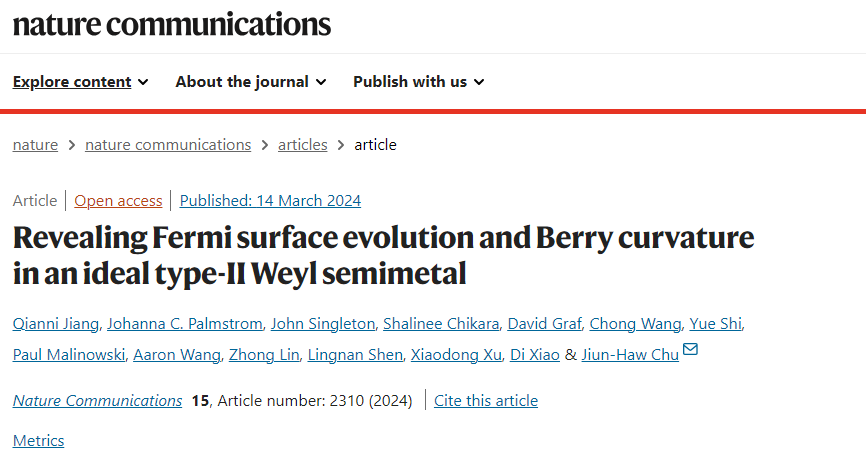Image resolution: width=866 pixels, height=471 pixels.
Task: Navigate to the articles breadcrumb
Action: tap(303, 145)
